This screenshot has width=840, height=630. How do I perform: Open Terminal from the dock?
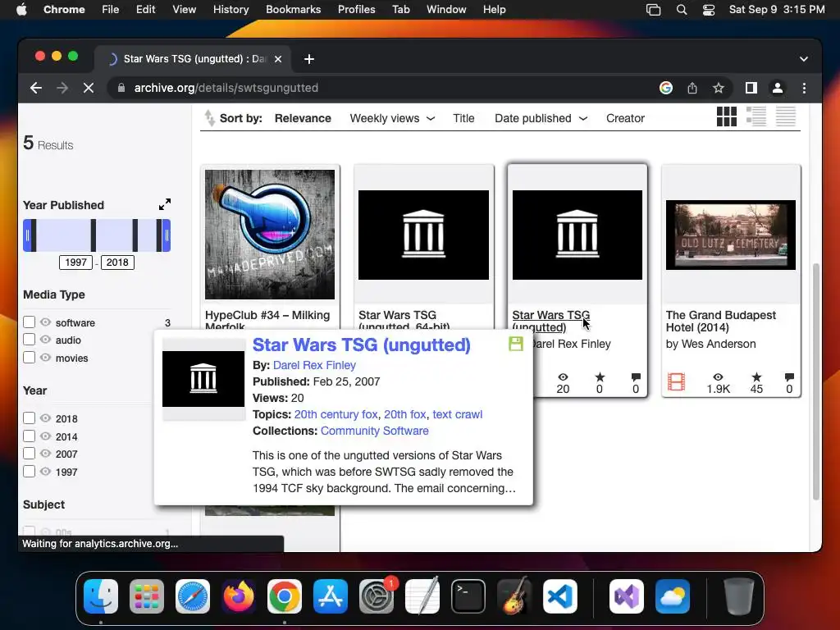(468, 596)
